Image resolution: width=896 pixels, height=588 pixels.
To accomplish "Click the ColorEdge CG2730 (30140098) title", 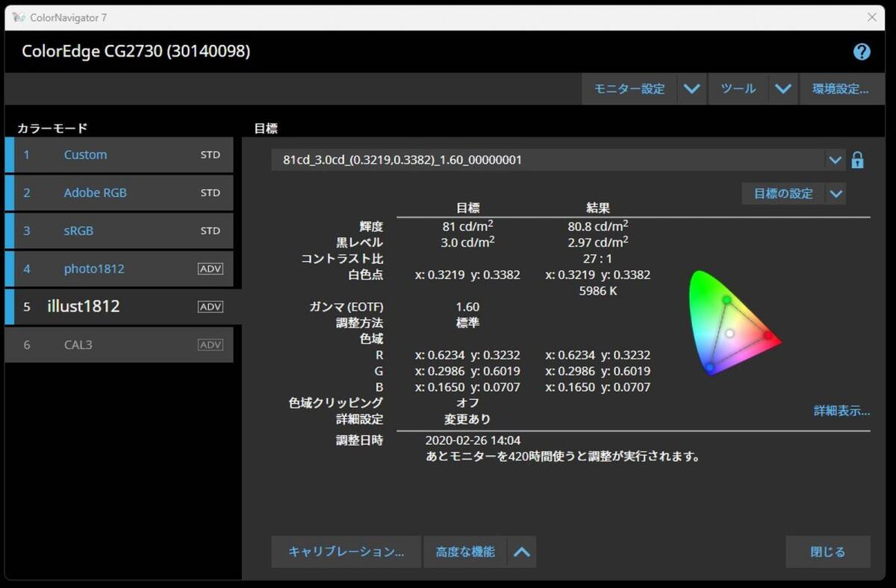I will click(136, 51).
